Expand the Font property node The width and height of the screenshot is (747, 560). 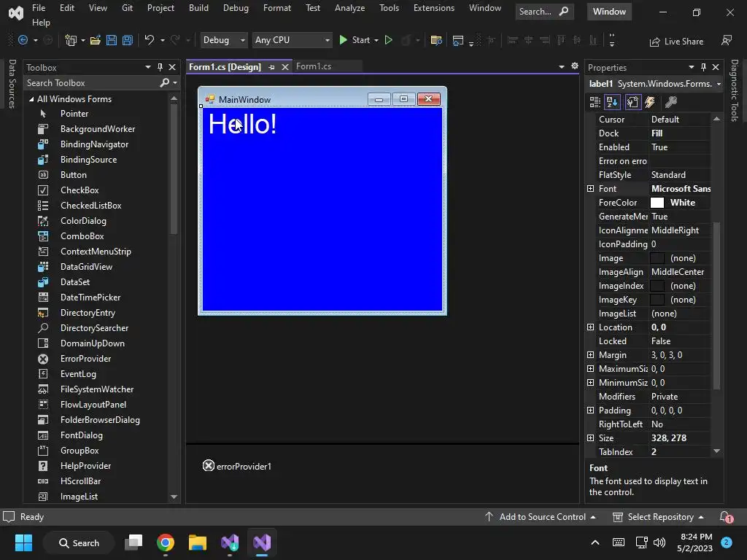click(590, 189)
